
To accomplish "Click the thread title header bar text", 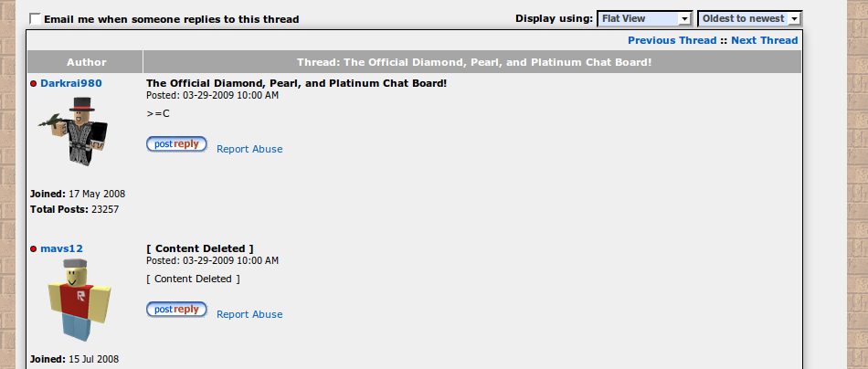I will click(474, 62).
